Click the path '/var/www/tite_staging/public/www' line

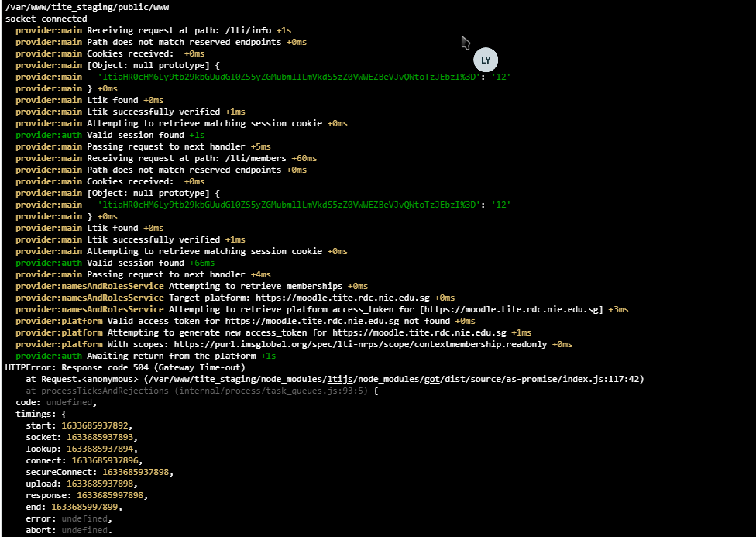[x=88, y=7]
